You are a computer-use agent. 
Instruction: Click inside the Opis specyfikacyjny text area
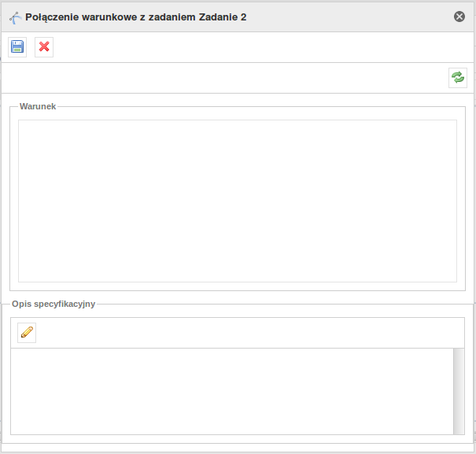[232, 391]
